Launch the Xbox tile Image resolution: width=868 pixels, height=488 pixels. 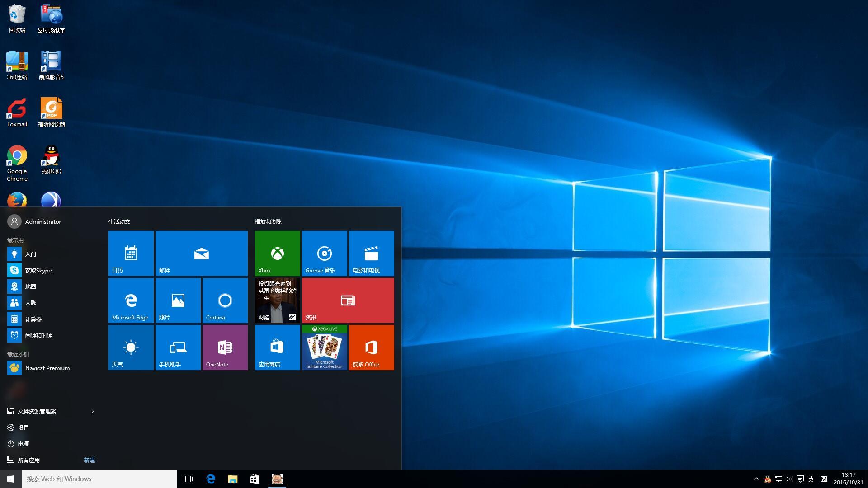tap(278, 253)
